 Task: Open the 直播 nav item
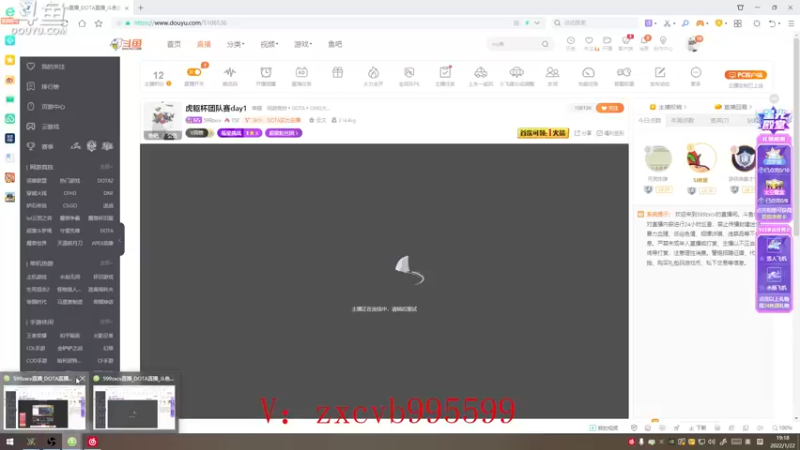point(204,44)
